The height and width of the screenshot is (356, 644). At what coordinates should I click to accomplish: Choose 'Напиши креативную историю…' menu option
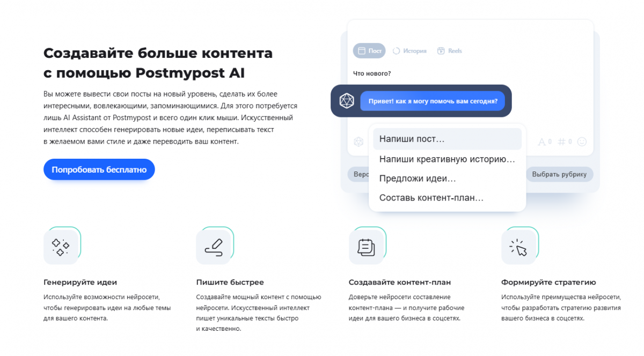447,159
